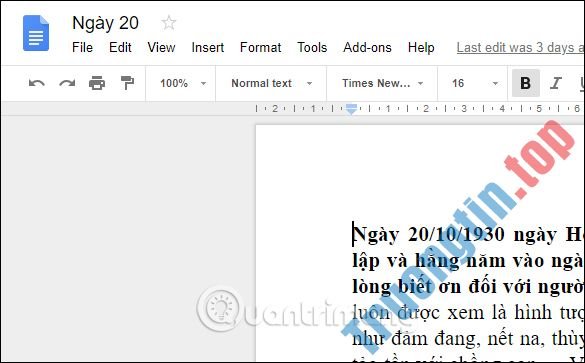This screenshot has width=585, height=363.
Task: Open the font size 16 dropdown
Action: click(x=475, y=83)
